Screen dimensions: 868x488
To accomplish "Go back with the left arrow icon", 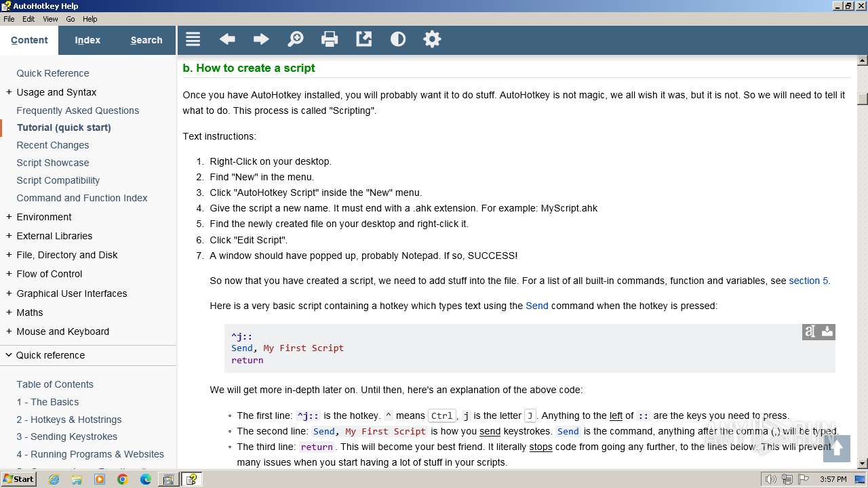I will point(227,39).
